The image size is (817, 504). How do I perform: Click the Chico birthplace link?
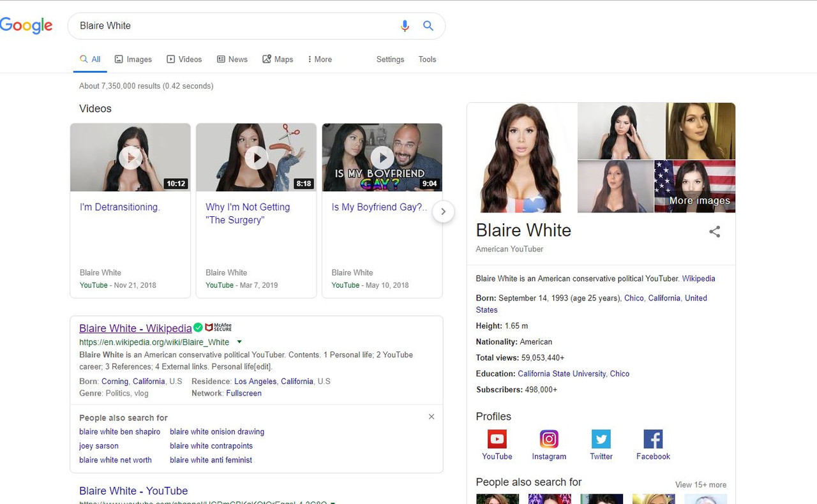(x=634, y=298)
